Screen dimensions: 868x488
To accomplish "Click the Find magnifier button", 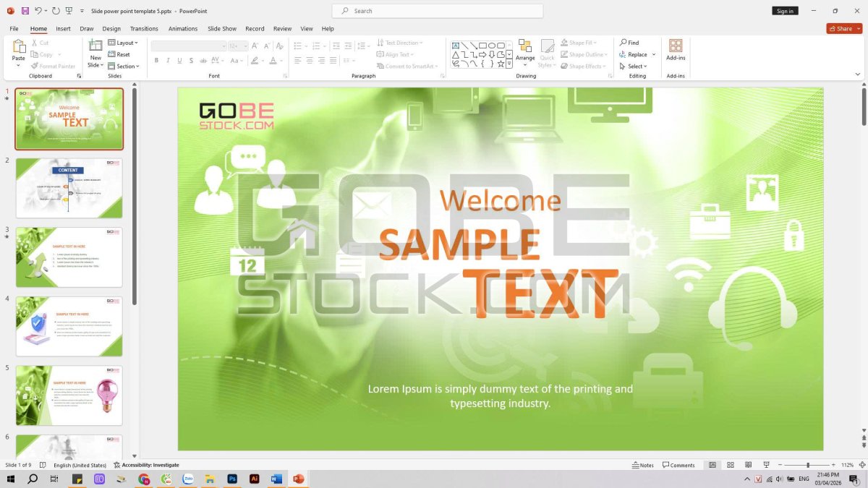I will point(629,43).
